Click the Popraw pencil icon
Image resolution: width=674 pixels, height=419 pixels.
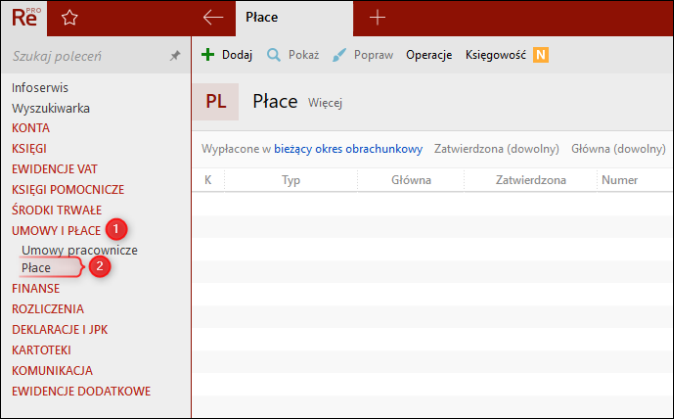pos(339,55)
